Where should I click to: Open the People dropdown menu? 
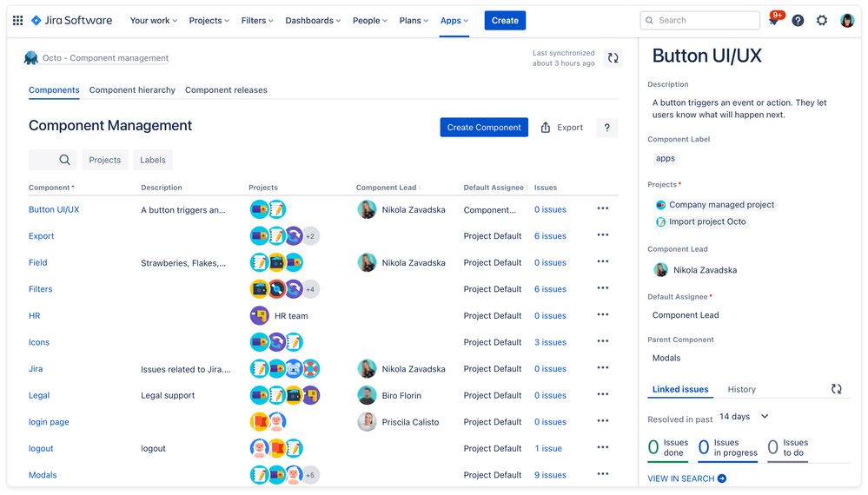point(370,21)
